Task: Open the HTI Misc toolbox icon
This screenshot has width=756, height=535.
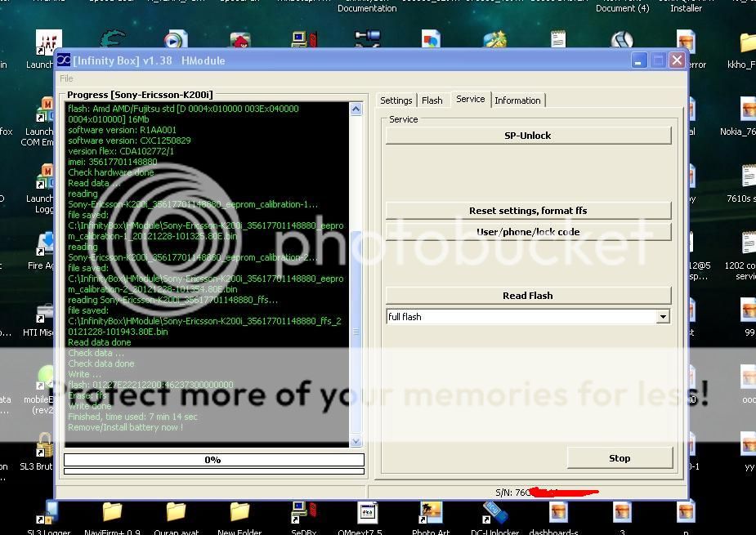Action: [x=45, y=314]
